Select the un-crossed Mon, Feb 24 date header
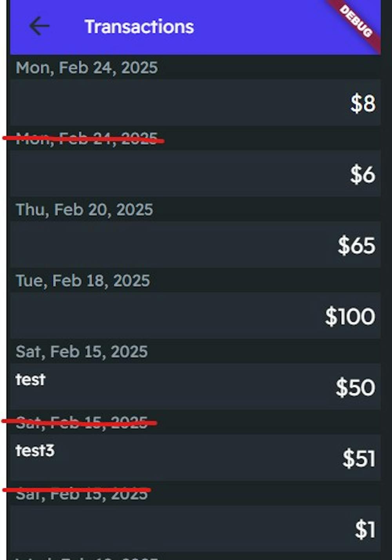 87,68
